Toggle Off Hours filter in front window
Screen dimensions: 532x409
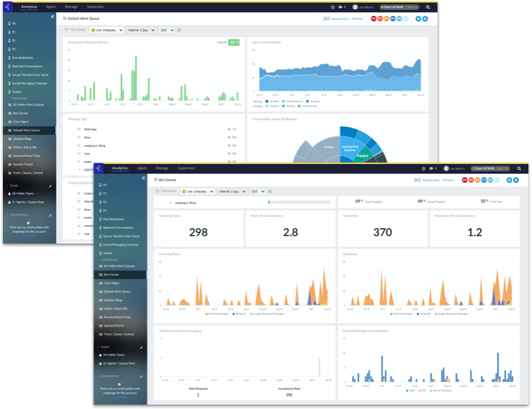point(452,179)
